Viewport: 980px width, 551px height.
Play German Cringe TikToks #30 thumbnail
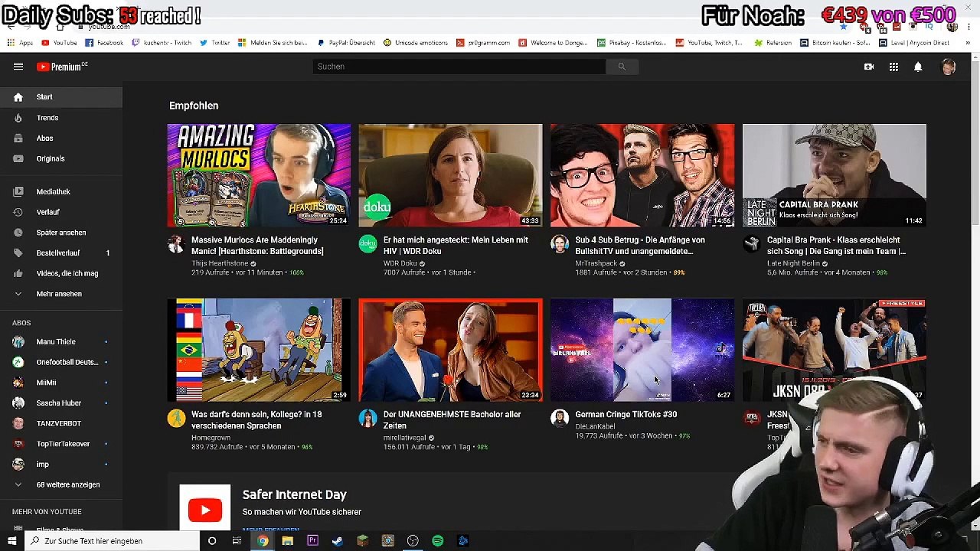point(642,350)
